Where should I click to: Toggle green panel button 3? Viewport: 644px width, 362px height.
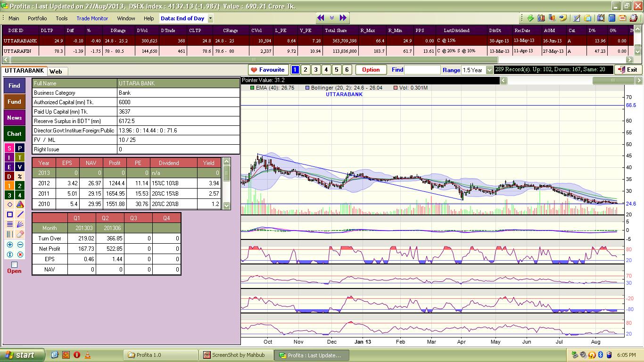9,195
